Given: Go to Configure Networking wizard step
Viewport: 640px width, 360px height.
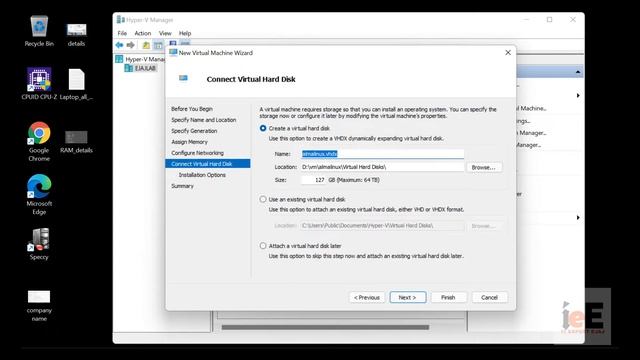Looking at the screenshot, I should click(198, 153).
